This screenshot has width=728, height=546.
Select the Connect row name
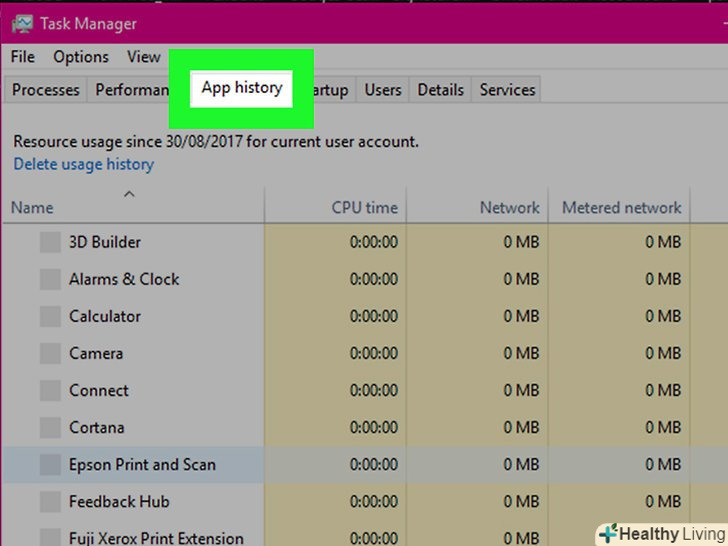99,390
